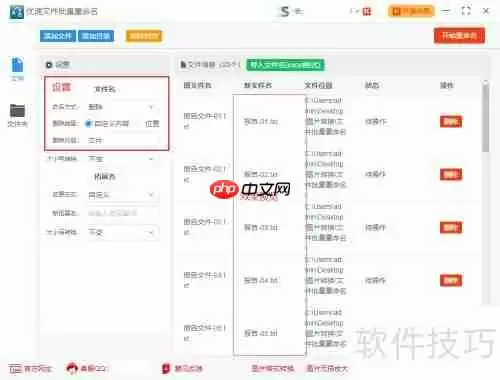Click the first row file path cell
This screenshot has width=500, height=380.
(x=325, y=116)
